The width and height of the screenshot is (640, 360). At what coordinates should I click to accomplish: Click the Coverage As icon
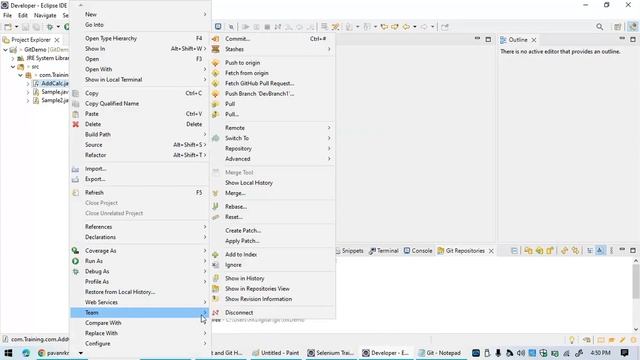(x=76, y=251)
